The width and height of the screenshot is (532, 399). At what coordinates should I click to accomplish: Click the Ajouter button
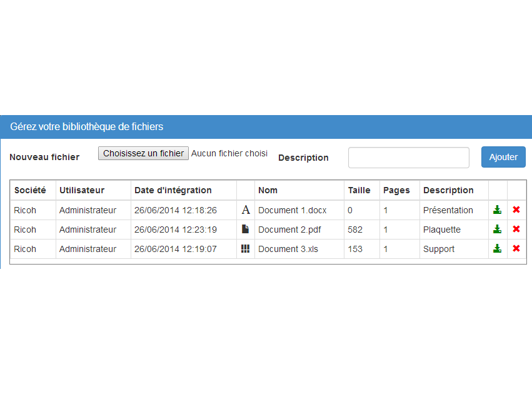[x=503, y=157]
